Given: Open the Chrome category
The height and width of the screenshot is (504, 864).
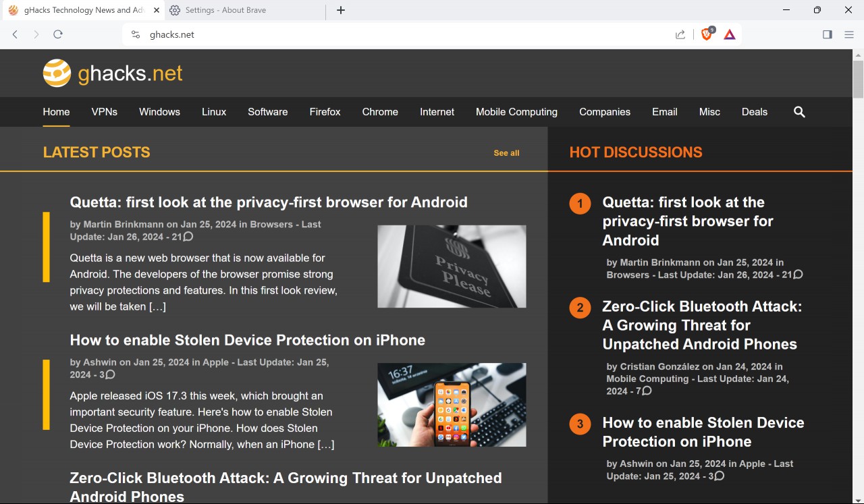Looking at the screenshot, I should [380, 112].
